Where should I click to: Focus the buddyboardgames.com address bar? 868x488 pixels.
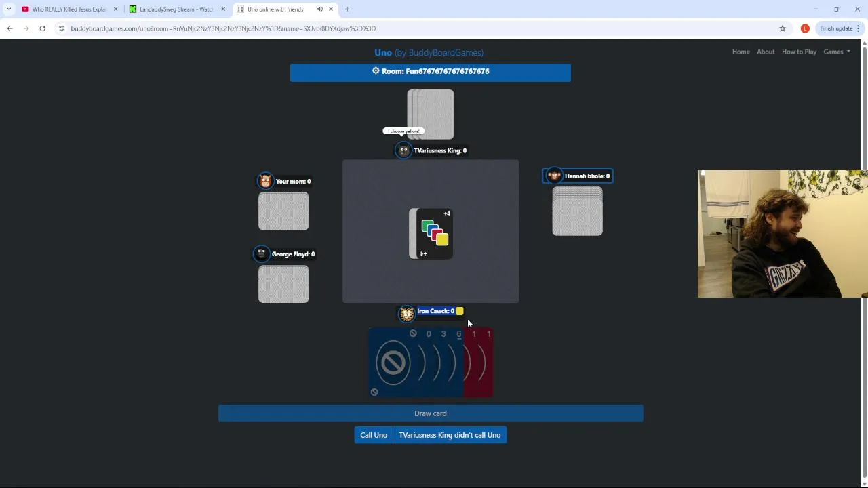[420, 28]
